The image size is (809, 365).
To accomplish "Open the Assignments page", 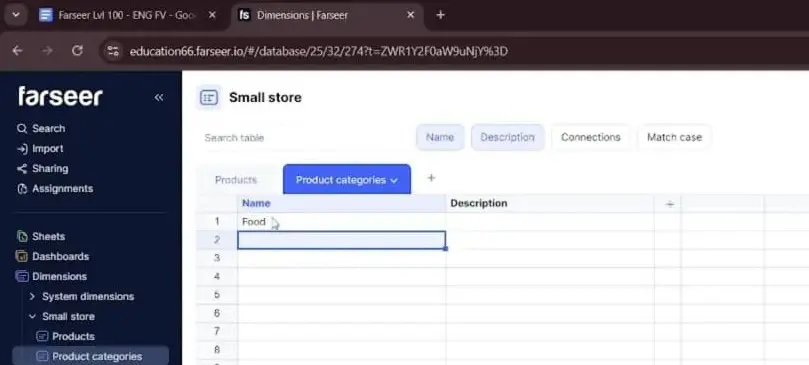I will tap(55, 189).
